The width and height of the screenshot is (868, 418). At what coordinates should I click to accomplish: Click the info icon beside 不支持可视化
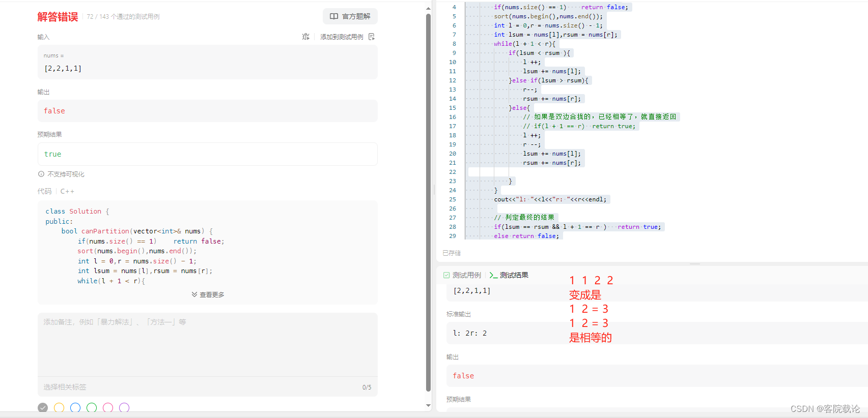tap(41, 174)
